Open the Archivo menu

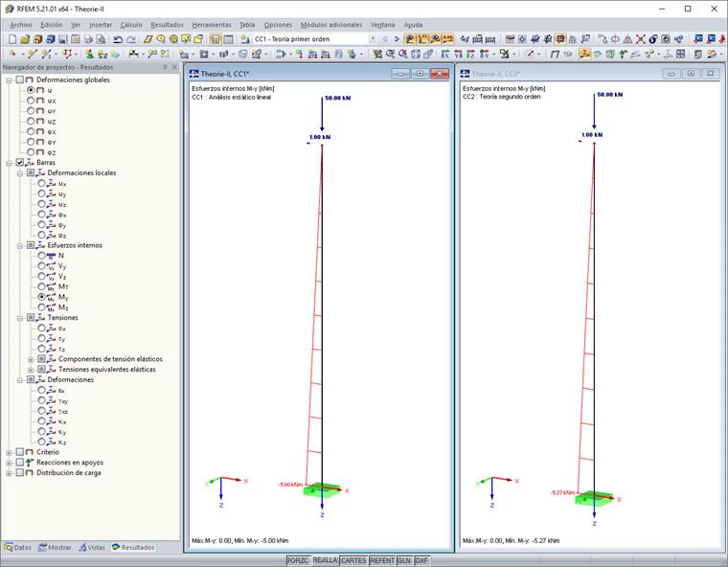21,25
